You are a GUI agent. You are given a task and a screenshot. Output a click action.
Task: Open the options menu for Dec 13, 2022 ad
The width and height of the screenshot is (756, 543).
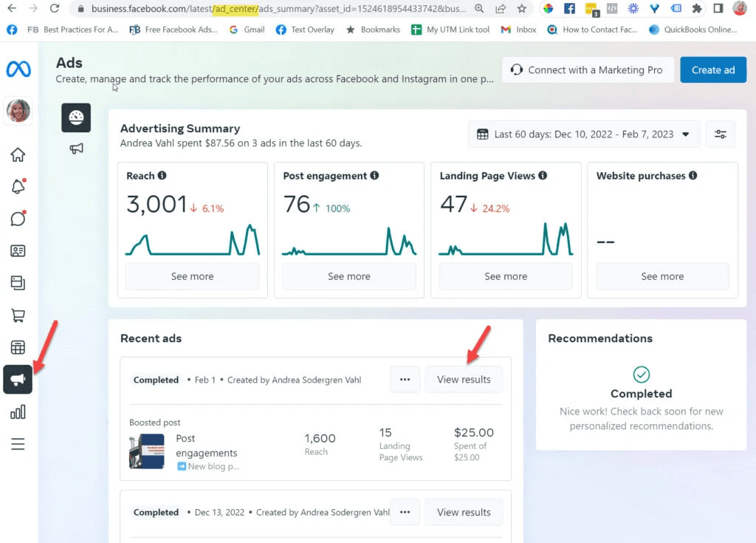(x=405, y=512)
